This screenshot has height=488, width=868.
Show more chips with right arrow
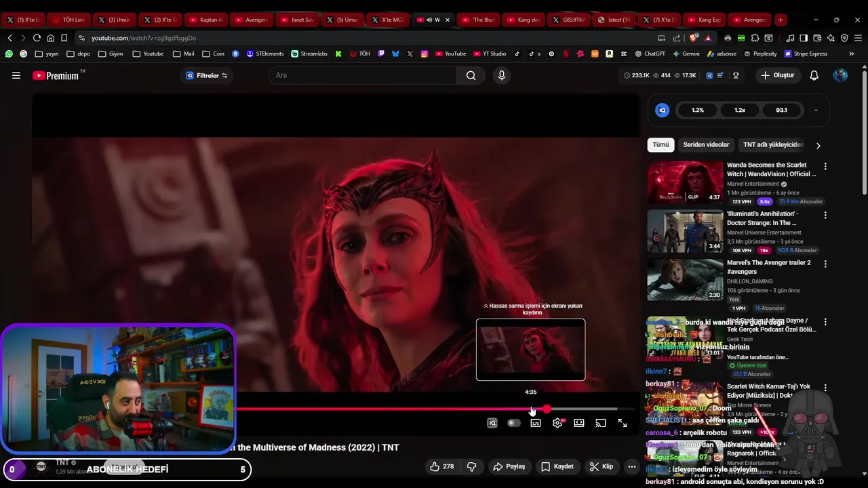tap(818, 145)
